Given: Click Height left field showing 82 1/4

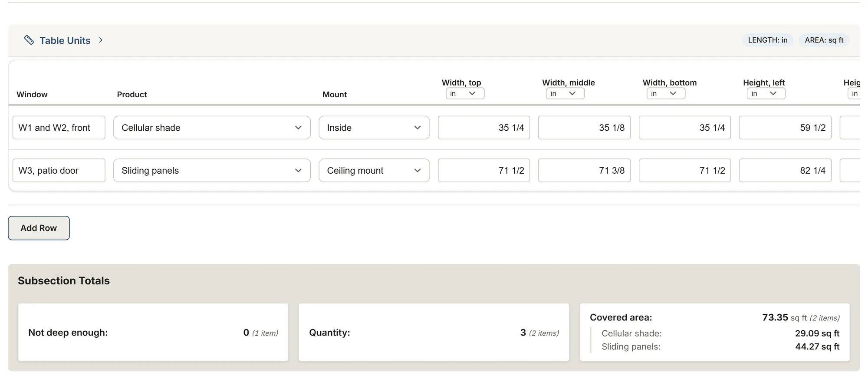Looking at the screenshot, I should coord(785,170).
